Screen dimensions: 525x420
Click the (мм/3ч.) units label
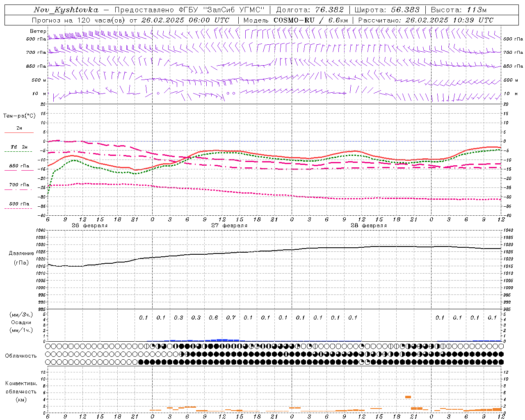click(21, 315)
